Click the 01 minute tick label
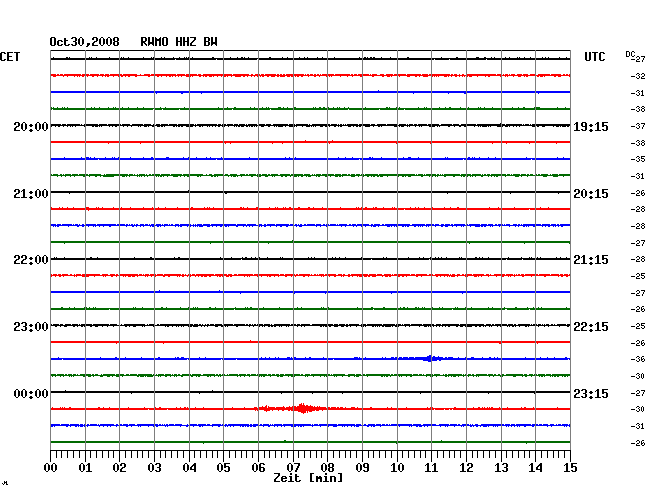This screenshot has height=494, width=650. tap(85, 467)
